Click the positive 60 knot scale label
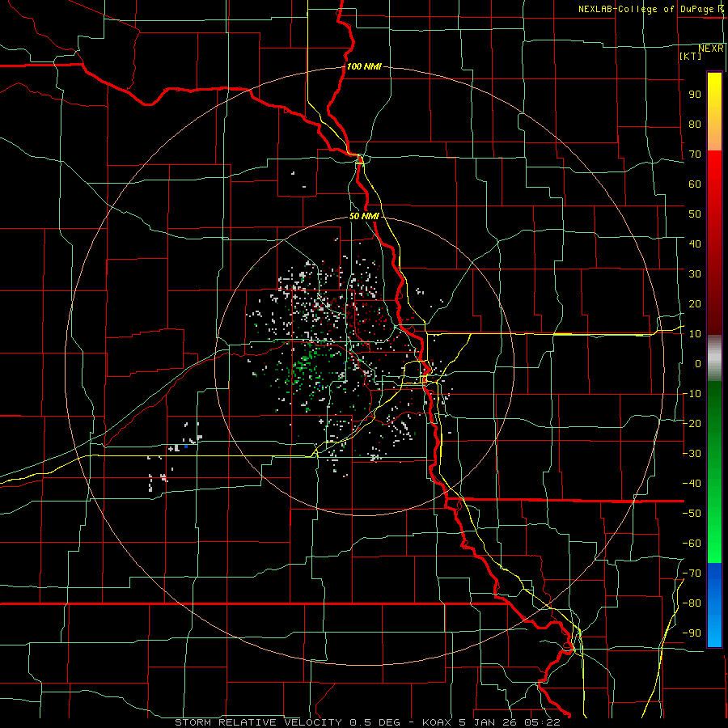The height and width of the screenshot is (728, 728). [695, 184]
